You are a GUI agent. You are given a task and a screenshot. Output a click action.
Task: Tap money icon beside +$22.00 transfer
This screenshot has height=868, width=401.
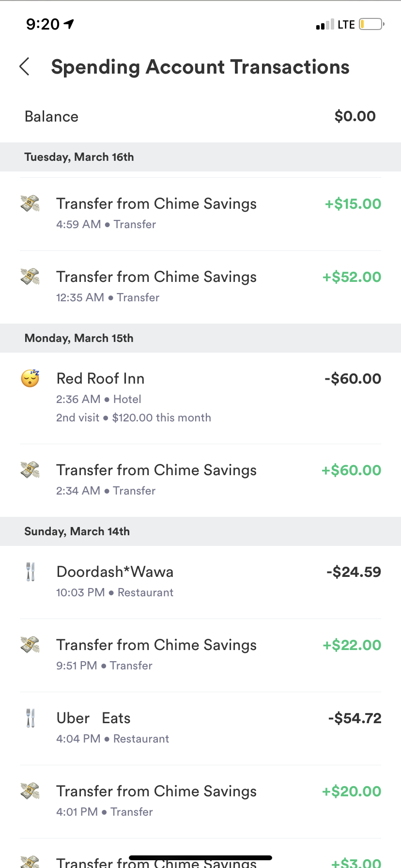30,645
